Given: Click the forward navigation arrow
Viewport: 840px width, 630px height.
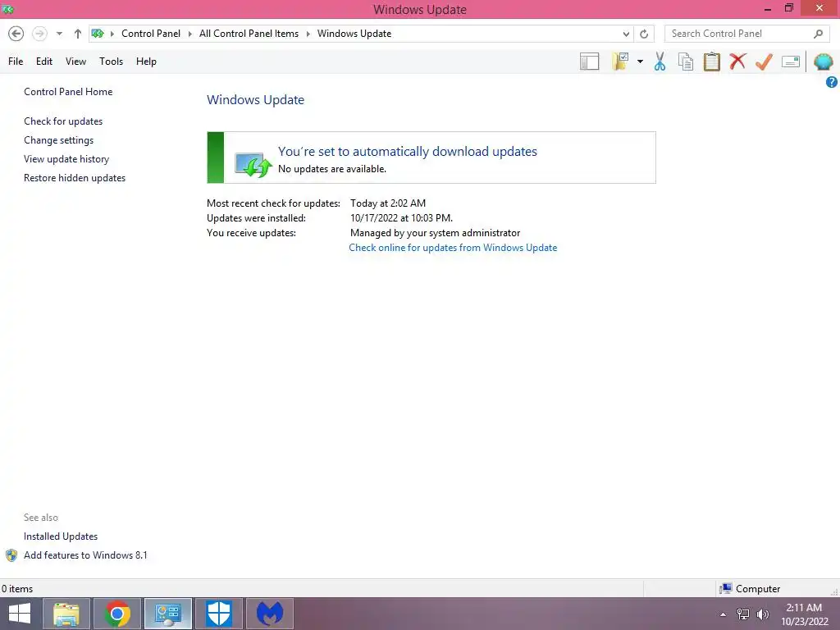Looking at the screenshot, I should (39, 34).
